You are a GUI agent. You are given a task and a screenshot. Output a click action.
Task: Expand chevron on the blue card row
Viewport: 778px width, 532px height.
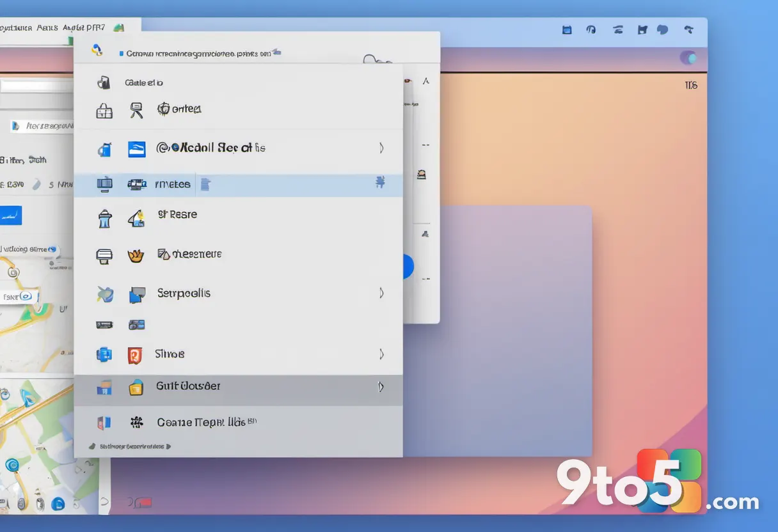(x=381, y=148)
